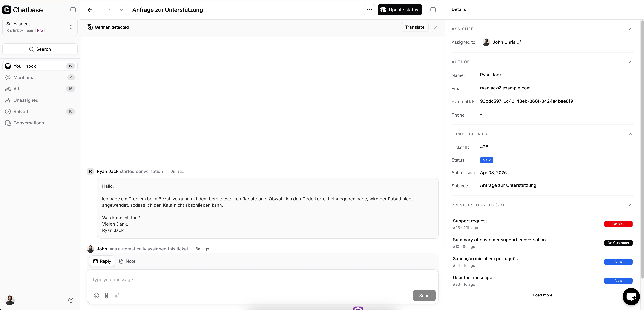Click the pencil icon to edit assignee

[x=519, y=42]
